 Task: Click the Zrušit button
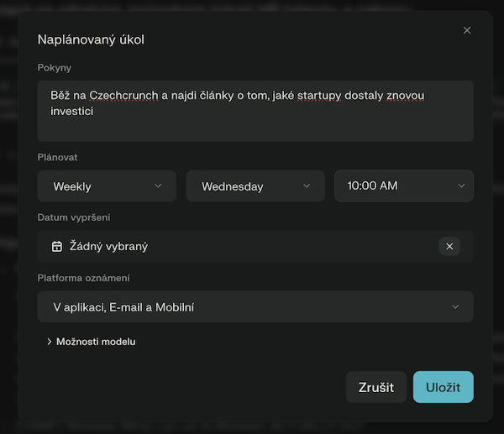(x=376, y=387)
